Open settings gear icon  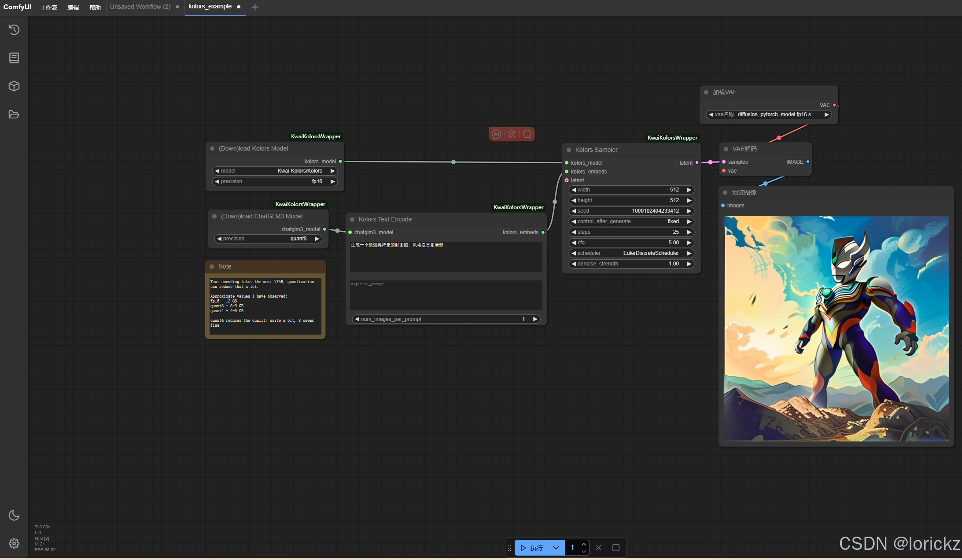pyautogui.click(x=14, y=543)
